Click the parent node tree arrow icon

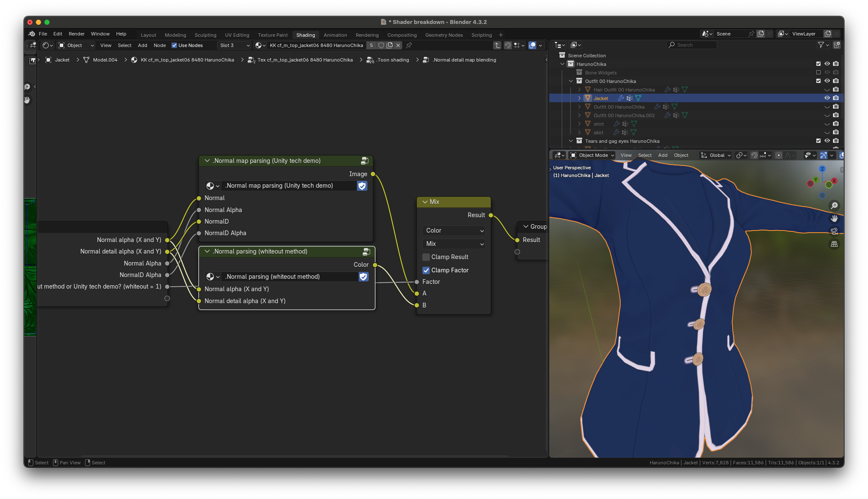(497, 45)
